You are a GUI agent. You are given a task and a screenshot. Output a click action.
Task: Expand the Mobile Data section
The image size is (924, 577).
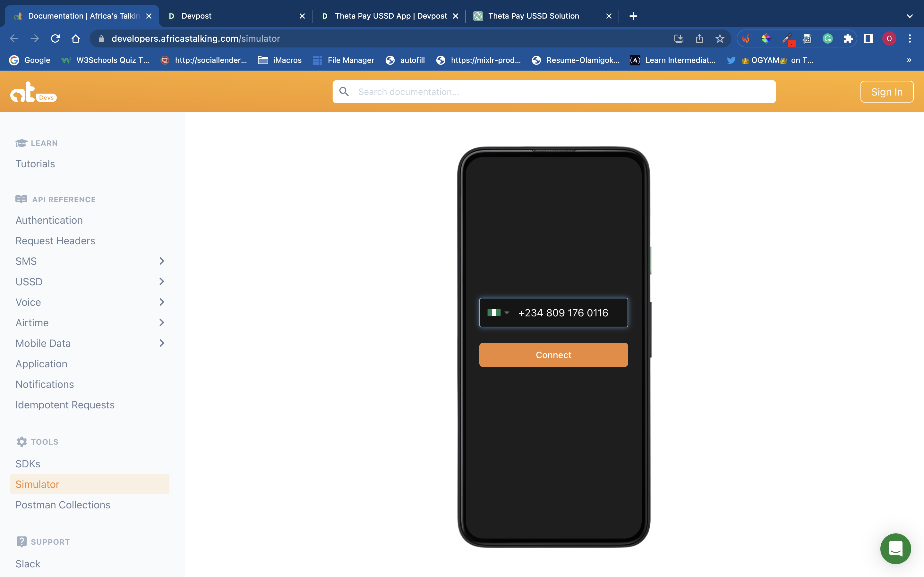[161, 343]
